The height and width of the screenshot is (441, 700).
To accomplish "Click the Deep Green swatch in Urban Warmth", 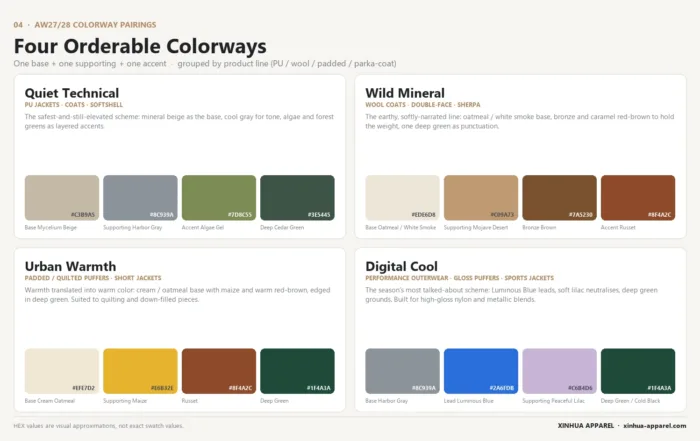I will (x=297, y=371).
